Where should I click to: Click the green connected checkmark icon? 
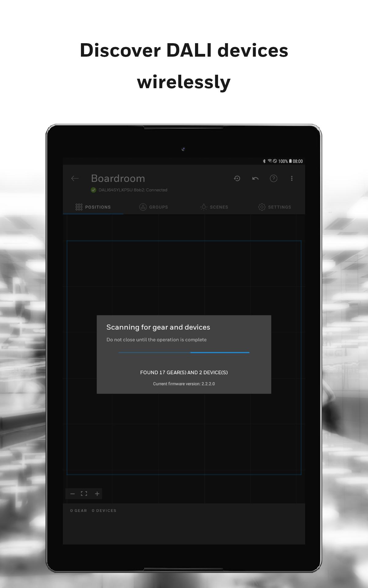94,190
